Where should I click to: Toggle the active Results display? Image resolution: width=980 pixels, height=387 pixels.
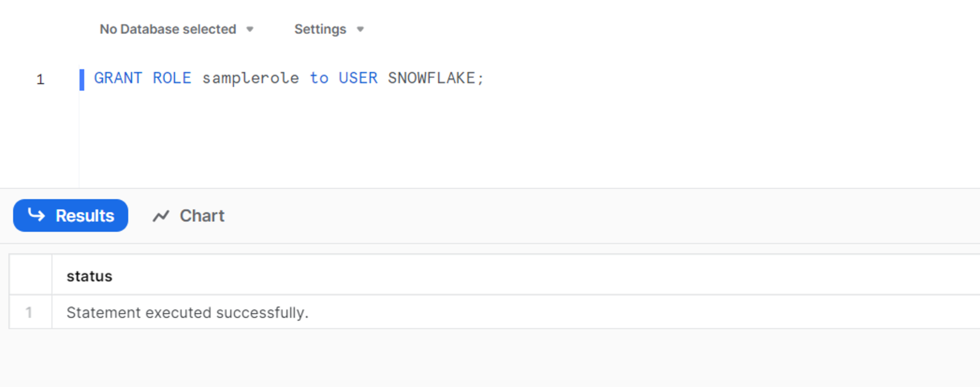70,215
